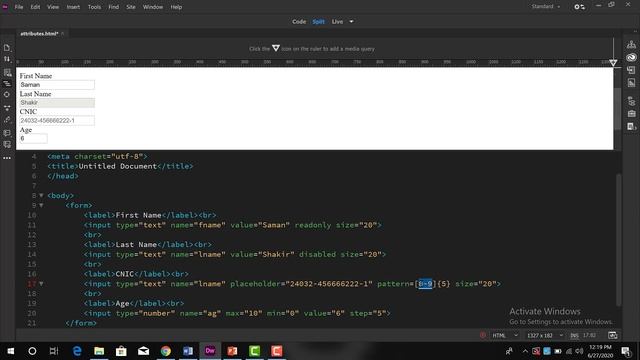
Task: Open the Find menu
Action: click(113, 7)
